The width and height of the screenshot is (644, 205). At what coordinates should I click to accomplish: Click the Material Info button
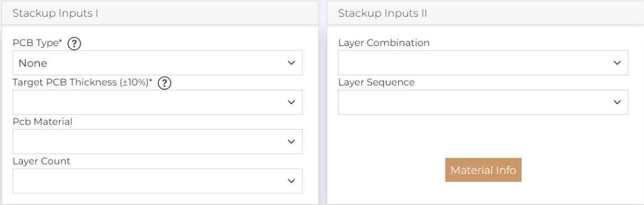pyautogui.click(x=483, y=170)
